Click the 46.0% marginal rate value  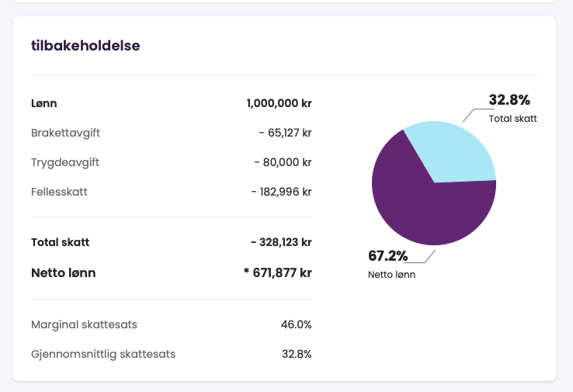(x=296, y=324)
